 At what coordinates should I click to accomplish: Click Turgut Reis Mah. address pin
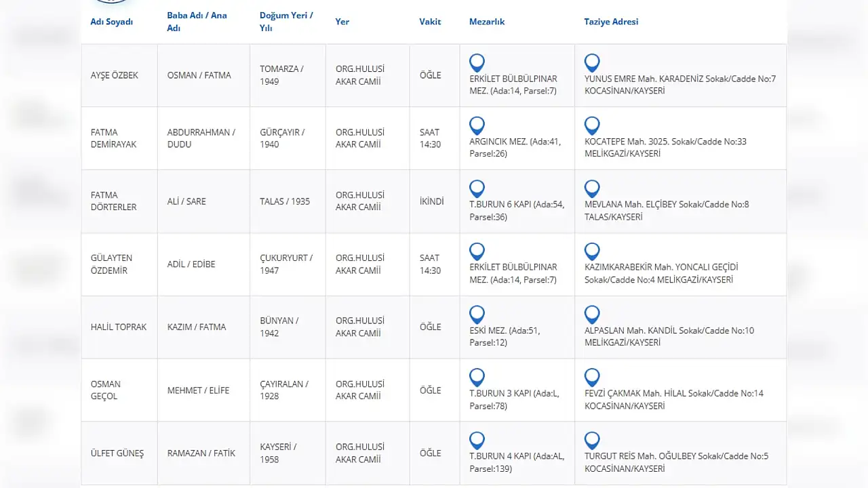[592, 441]
